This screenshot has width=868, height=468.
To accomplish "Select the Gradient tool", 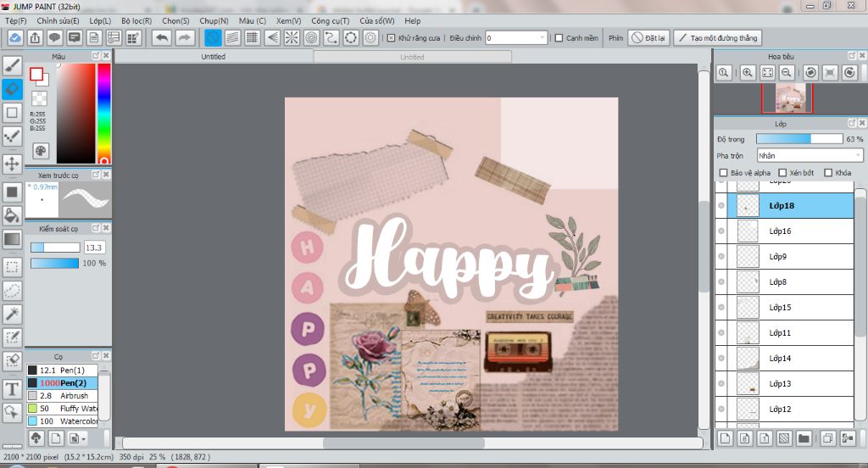I will tap(12, 239).
